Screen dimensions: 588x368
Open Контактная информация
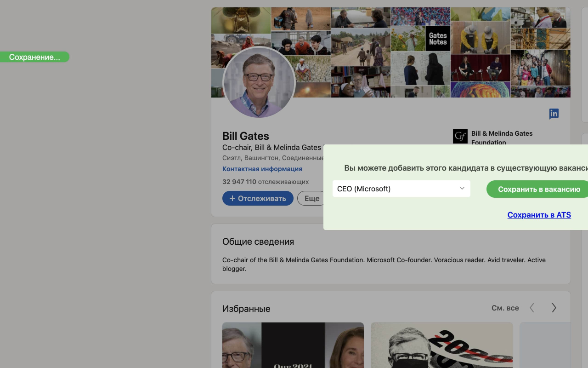(262, 169)
